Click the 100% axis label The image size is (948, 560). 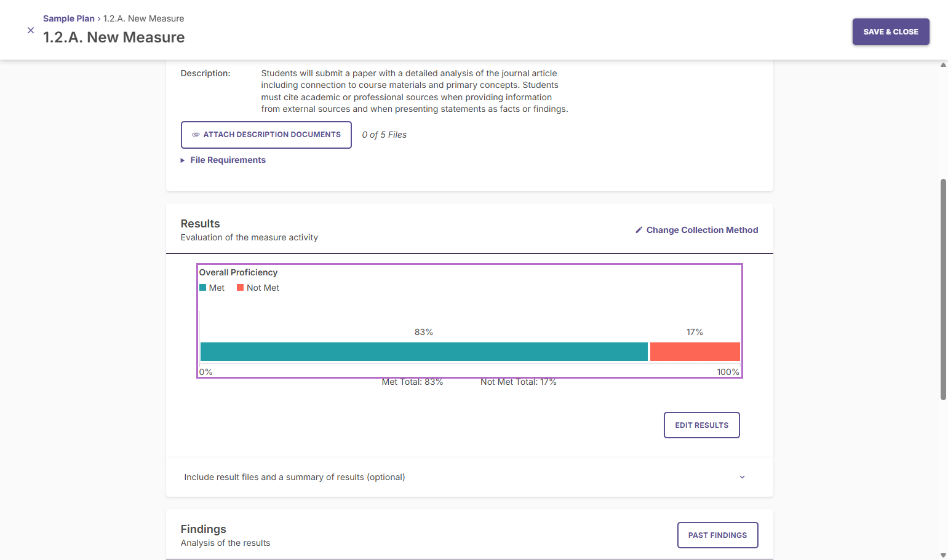coord(728,372)
